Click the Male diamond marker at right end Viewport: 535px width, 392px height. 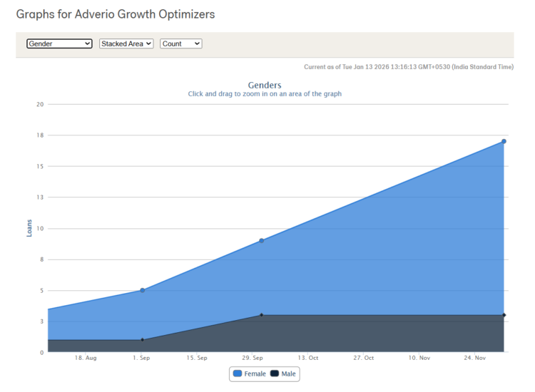coord(504,315)
